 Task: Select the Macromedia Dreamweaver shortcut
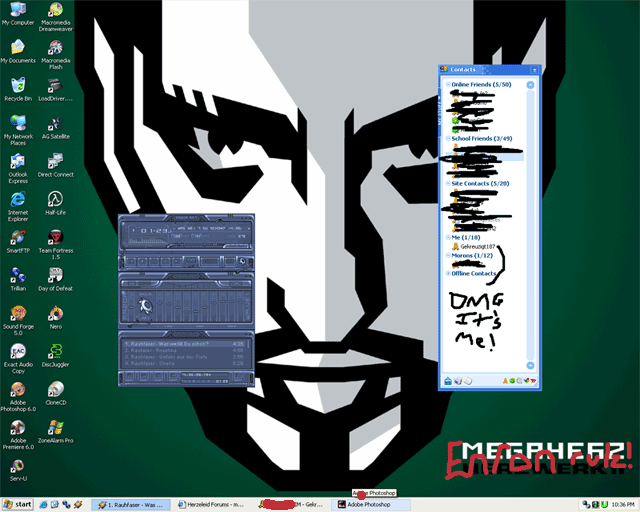tap(56, 16)
